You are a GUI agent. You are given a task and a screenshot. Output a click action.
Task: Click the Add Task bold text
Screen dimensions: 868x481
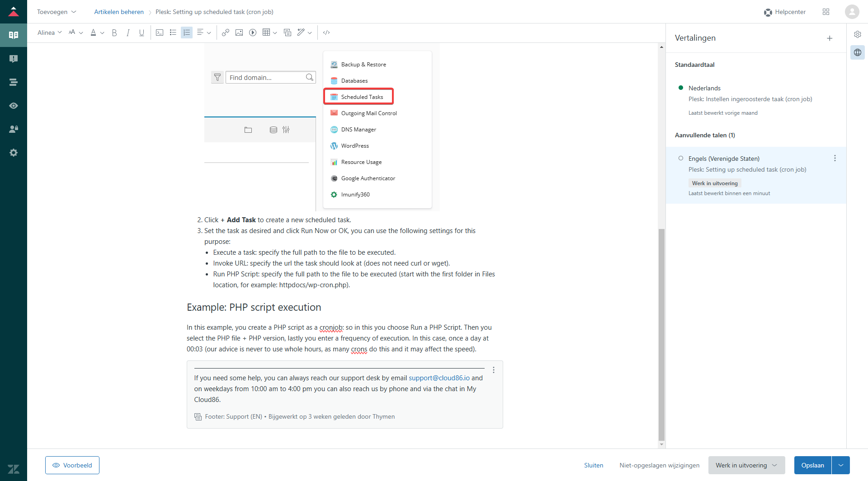point(241,220)
